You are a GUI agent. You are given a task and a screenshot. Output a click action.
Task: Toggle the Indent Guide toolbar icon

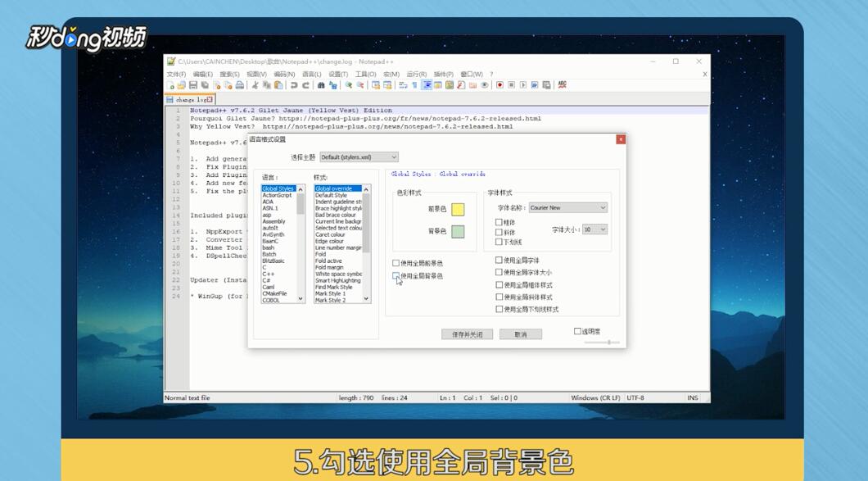point(427,85)
